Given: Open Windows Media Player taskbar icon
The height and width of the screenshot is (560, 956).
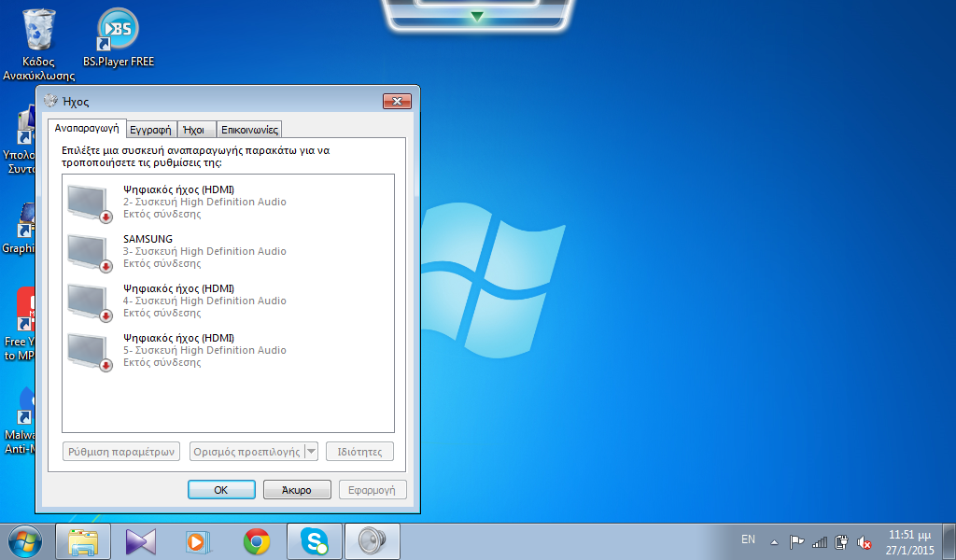Looking at the screenshot, I should (x=198, y=541).
